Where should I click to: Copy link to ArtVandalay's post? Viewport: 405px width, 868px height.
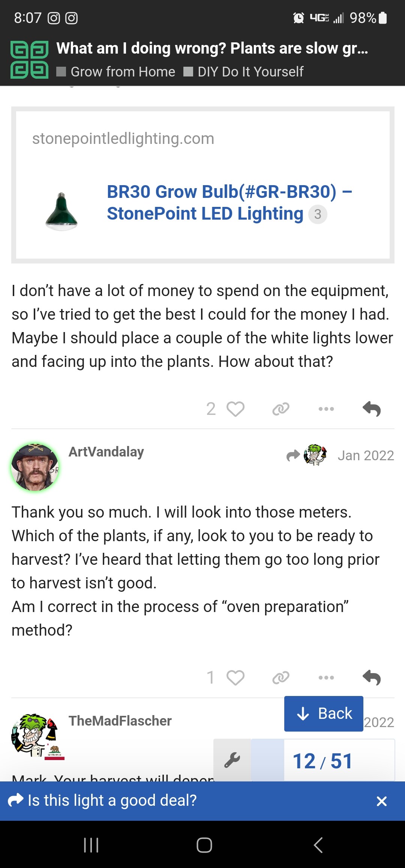[281, 678]
